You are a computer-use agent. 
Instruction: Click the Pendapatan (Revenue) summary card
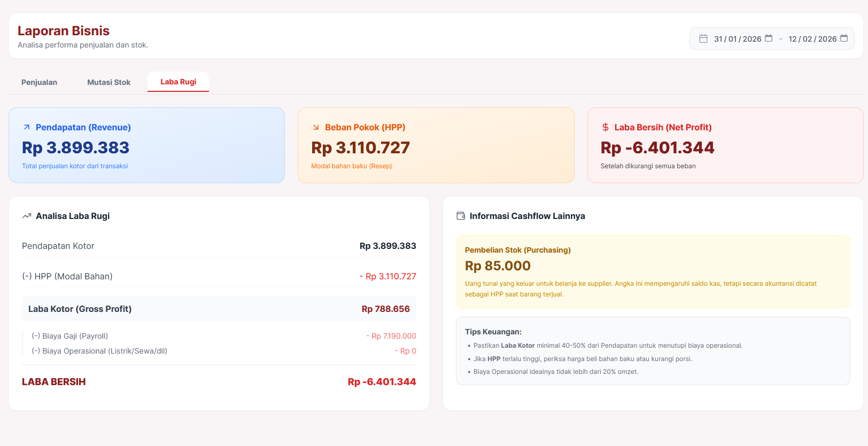point(146,145)
